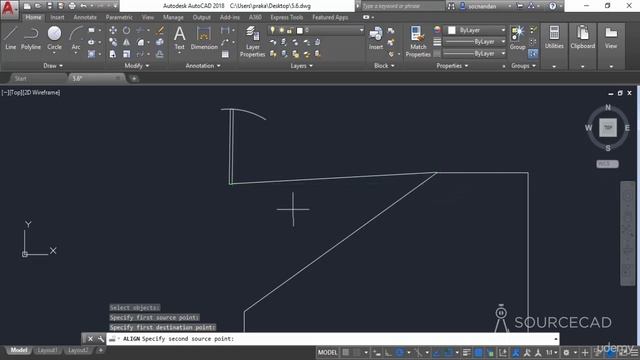
Task: Click the search keyword input field
Action: coord(402,6)
